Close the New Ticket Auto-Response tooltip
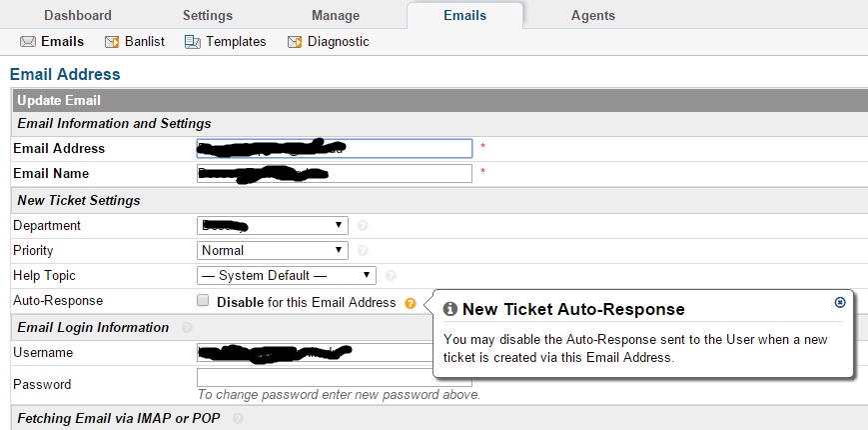 [x=840, y=302]
